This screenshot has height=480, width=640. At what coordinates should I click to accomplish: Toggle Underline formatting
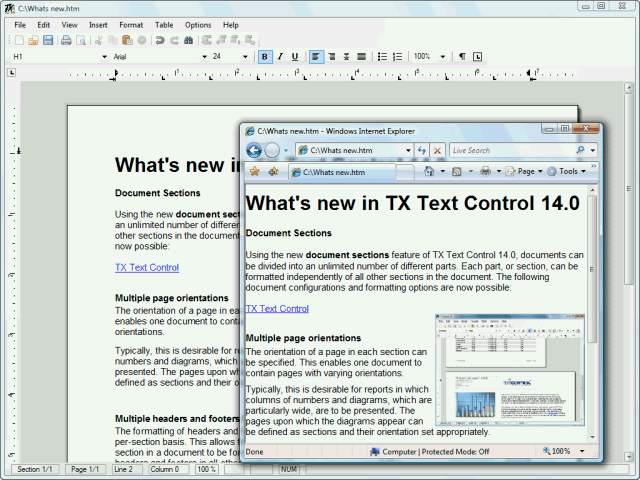pos(294,56)
